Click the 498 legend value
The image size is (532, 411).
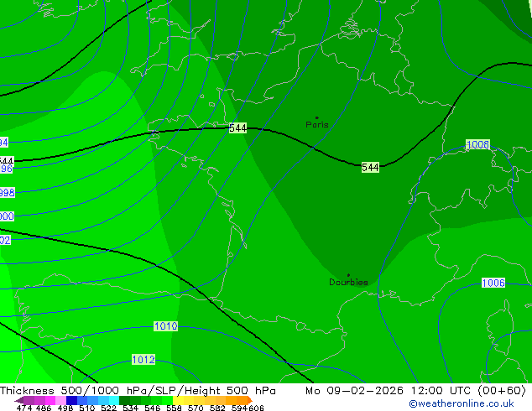tap(65, 408)
